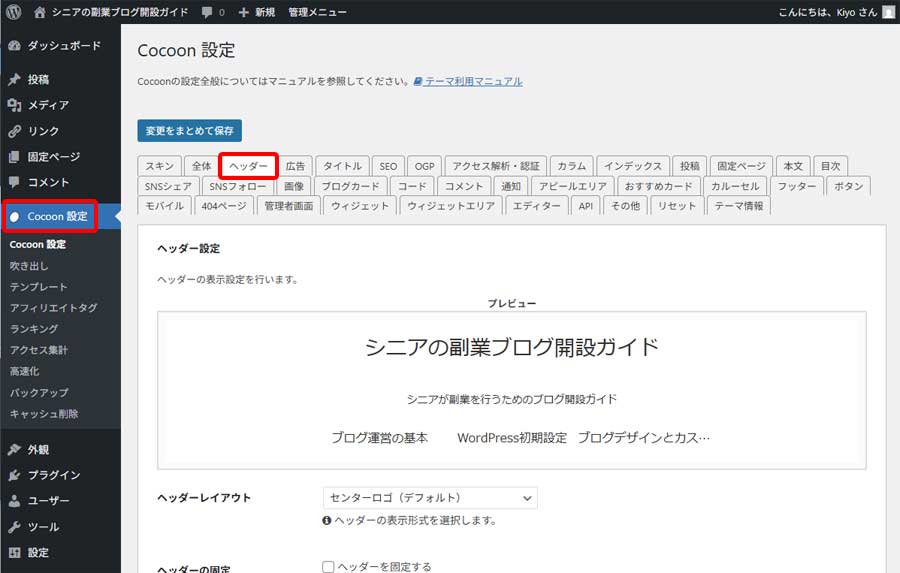
Task: Click the Dashboard gauge icon in sidebar
Action: (14, 46)
